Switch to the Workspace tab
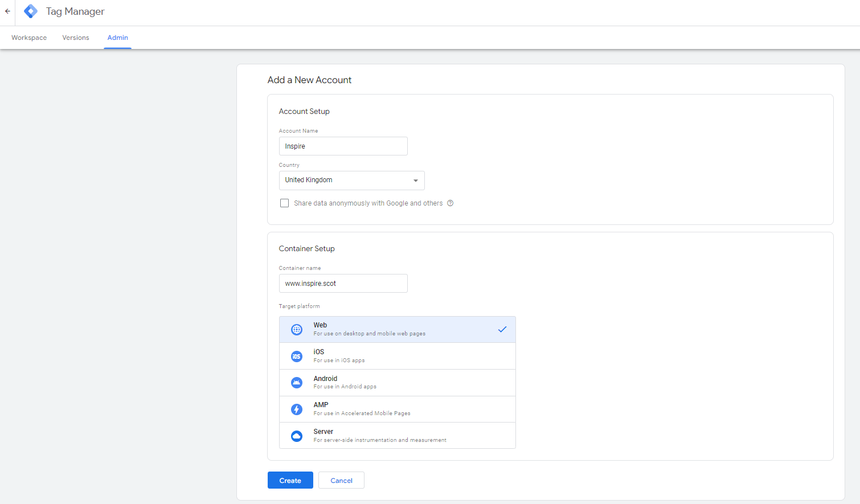 29,38
